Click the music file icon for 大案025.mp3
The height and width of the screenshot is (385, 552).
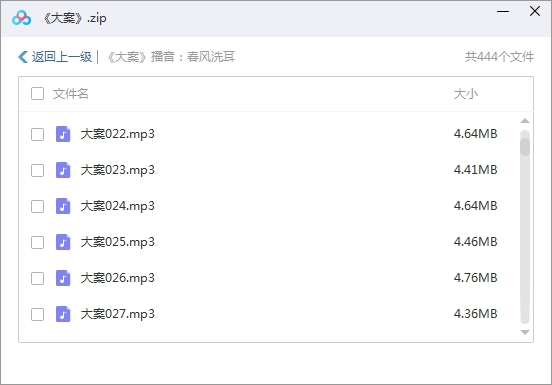click(x=63, y=242)
